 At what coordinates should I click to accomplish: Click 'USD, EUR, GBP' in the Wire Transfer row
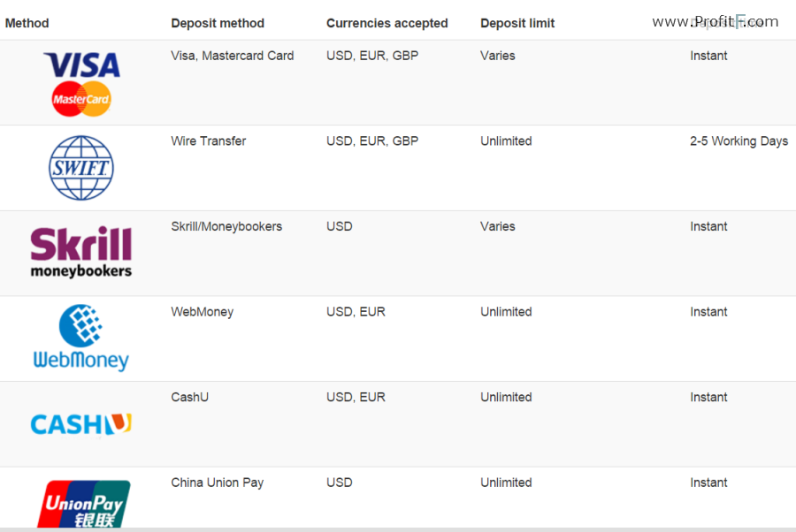click(372, 141)
